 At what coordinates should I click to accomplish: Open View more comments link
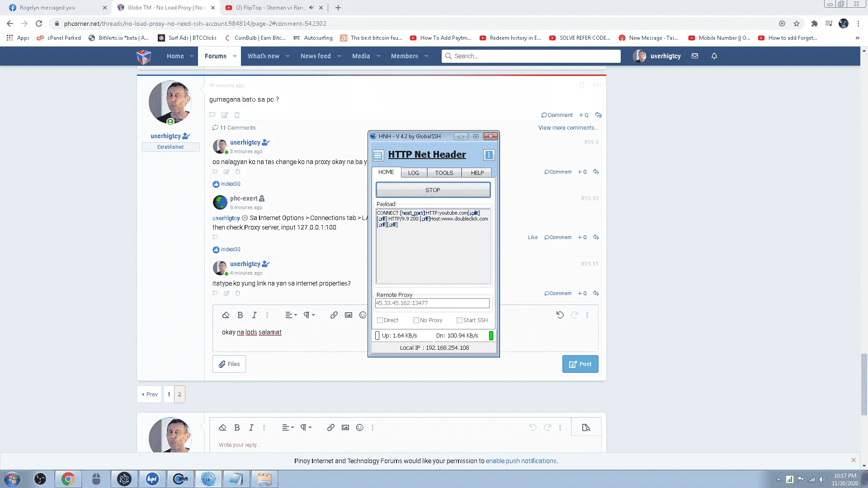[x=568, y=128]
